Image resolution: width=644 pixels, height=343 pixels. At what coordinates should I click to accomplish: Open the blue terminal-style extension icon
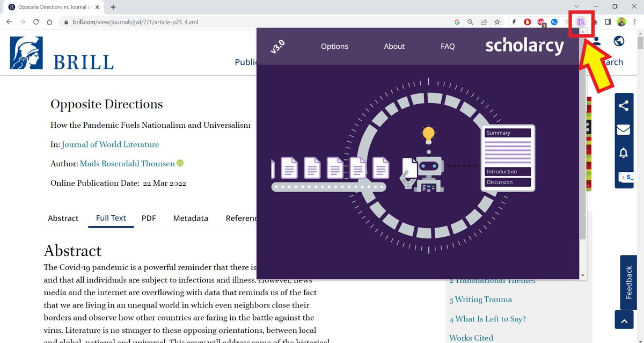[554, 22]
